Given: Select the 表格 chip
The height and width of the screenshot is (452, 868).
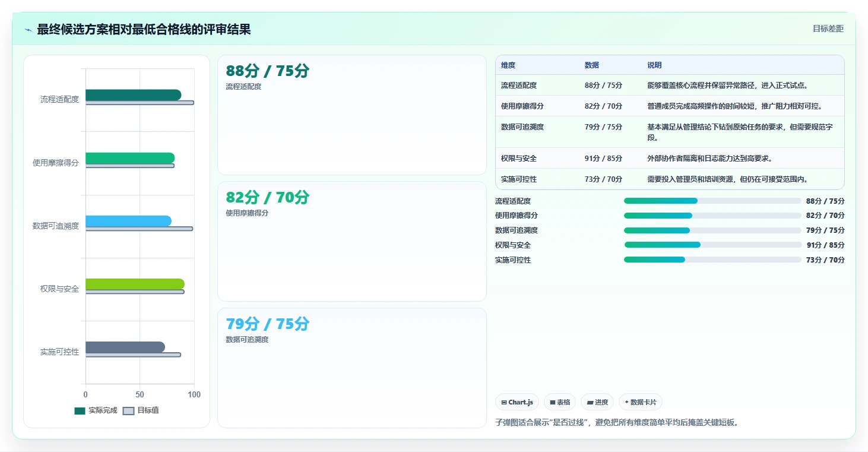Looking at the screenshot, I should 560,402.
